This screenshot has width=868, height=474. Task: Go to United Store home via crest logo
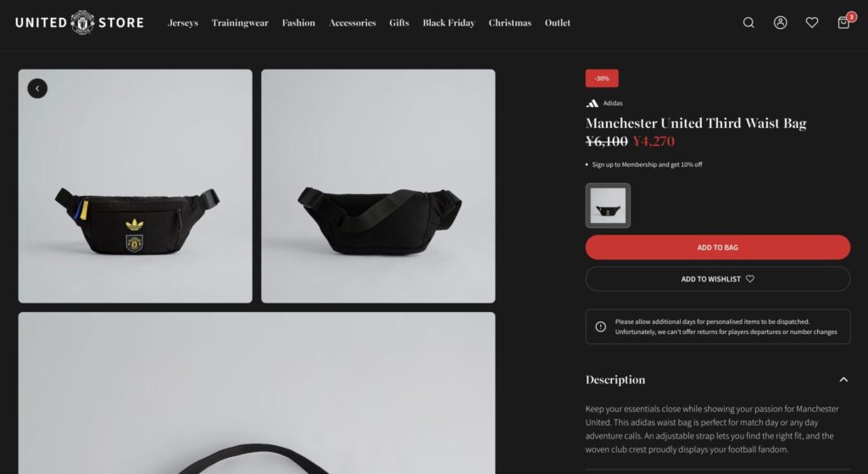tap(82, 23)
